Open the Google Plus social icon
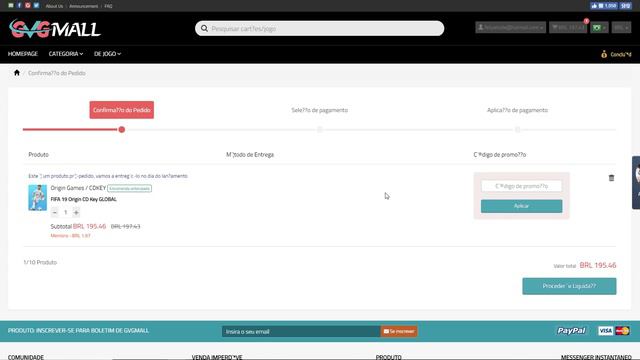640x360 pixels. point(28,5)
